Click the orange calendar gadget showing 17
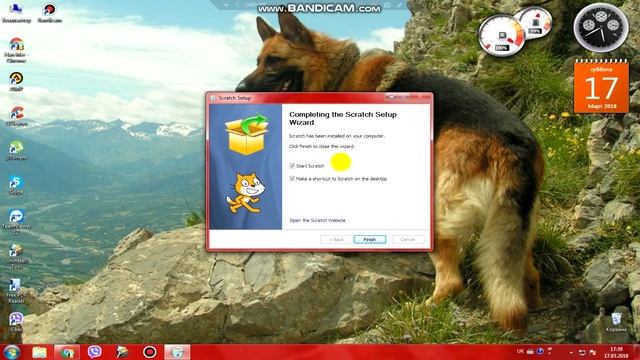Viewport: 640px width, 360px height. click(601, 86)
